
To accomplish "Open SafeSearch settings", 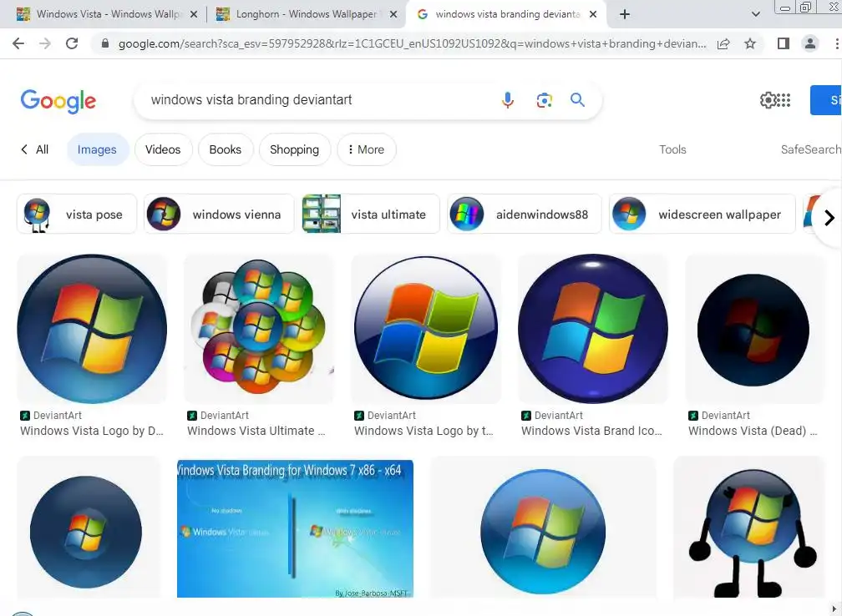I will point(810,149).
